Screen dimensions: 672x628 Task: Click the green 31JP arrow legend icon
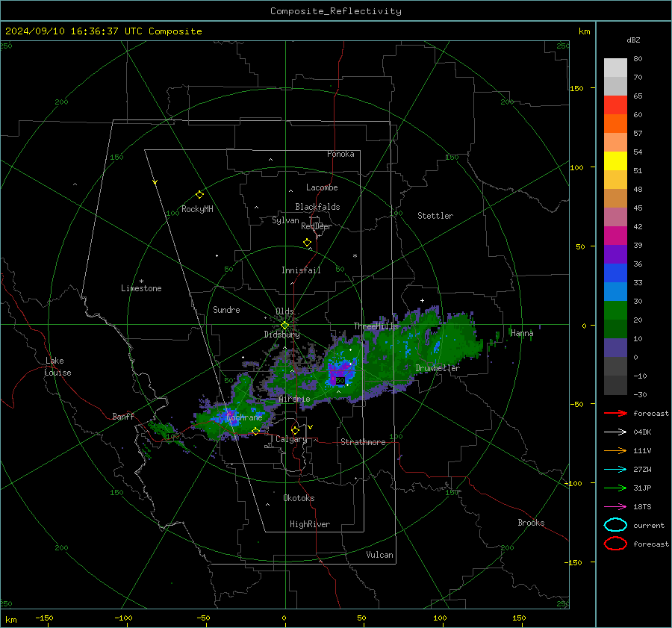pos(615,488)
